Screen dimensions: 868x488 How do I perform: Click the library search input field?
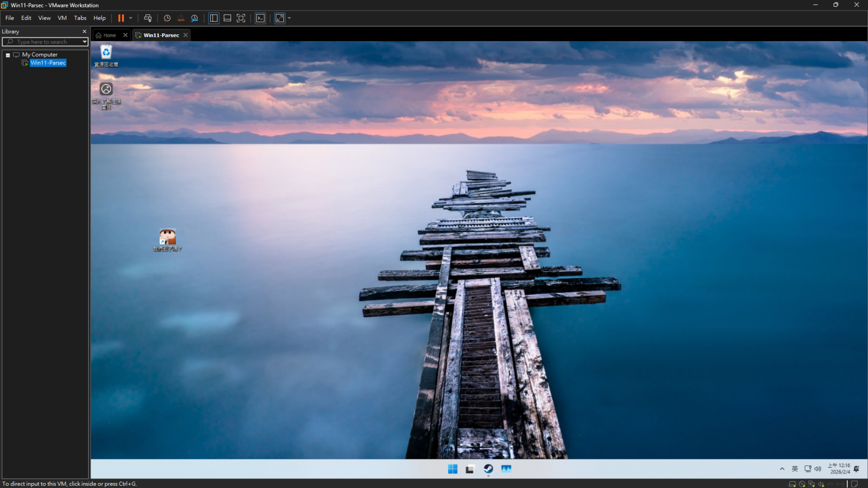coord(45,42)
